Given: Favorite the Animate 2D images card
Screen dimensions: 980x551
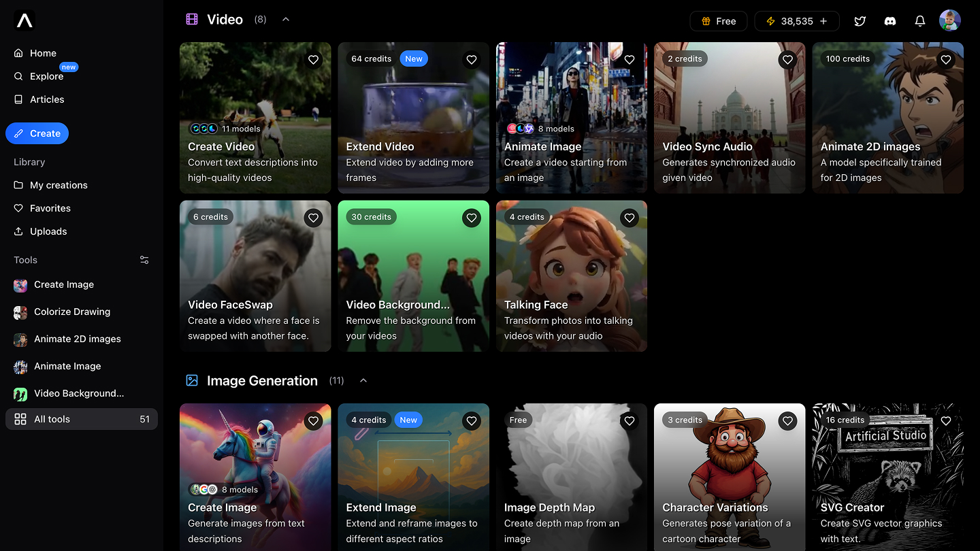Looking at the screenshot, I should [x=946, y=60].
